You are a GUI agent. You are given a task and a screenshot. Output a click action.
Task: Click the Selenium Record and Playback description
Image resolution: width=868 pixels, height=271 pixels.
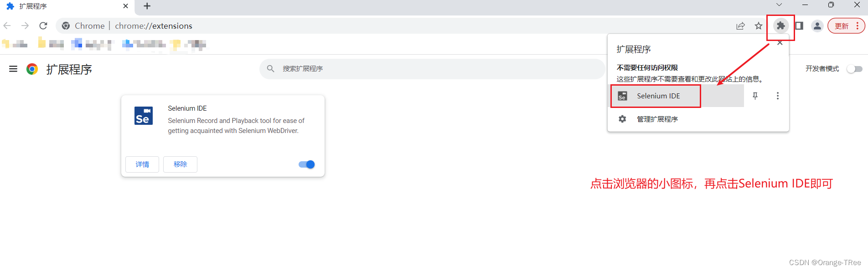click(236, 126)
